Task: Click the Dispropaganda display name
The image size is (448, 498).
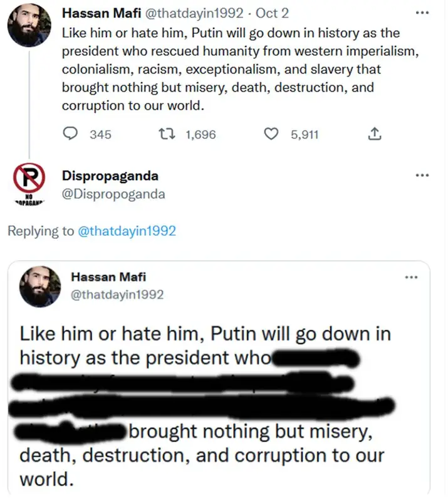Action: click(110, 176)
